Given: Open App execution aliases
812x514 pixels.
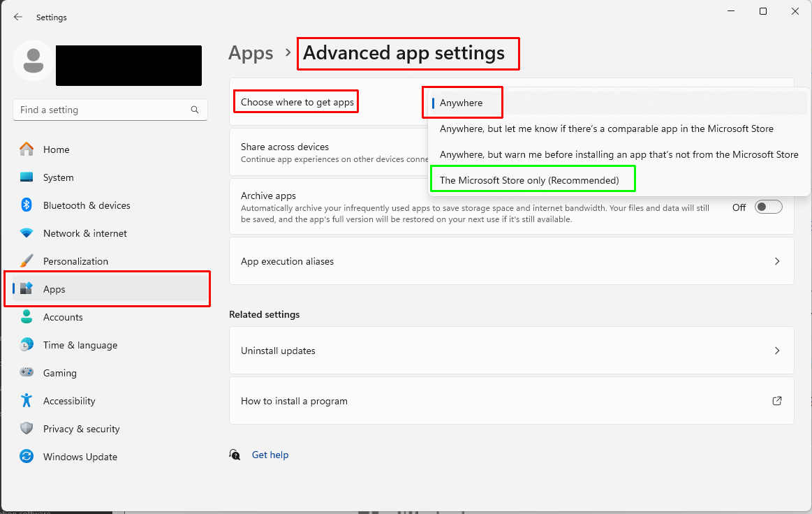Looking at the screenshot, I should point(512,261).
